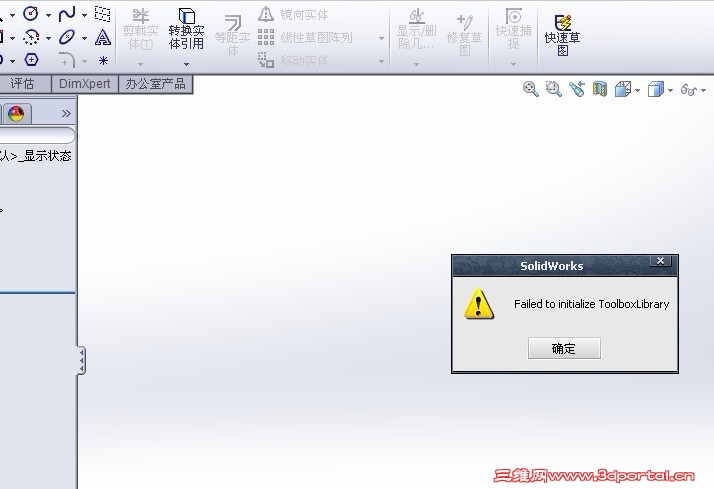The image size is (714, 489).
Task: Click the Zoom to Area icon
Action: pos(554,89)
